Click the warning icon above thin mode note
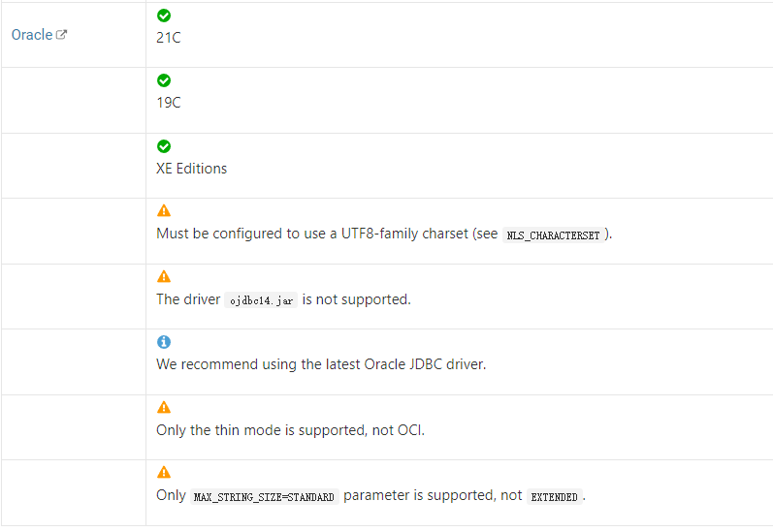 [x=164, y=408]
